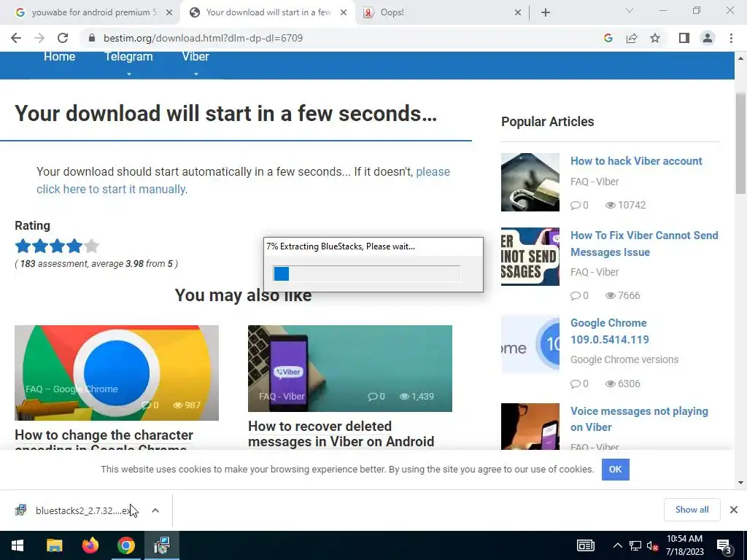This screenshot has height=560, width=747.
Task: Click Chrome icon in taskbar
Action: (x=125, y=545)
